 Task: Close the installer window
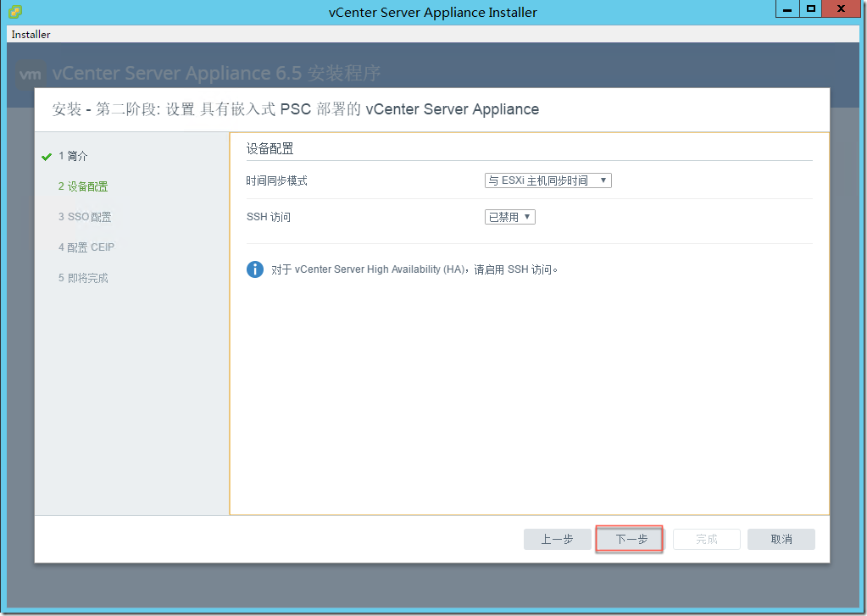(841, 9)
